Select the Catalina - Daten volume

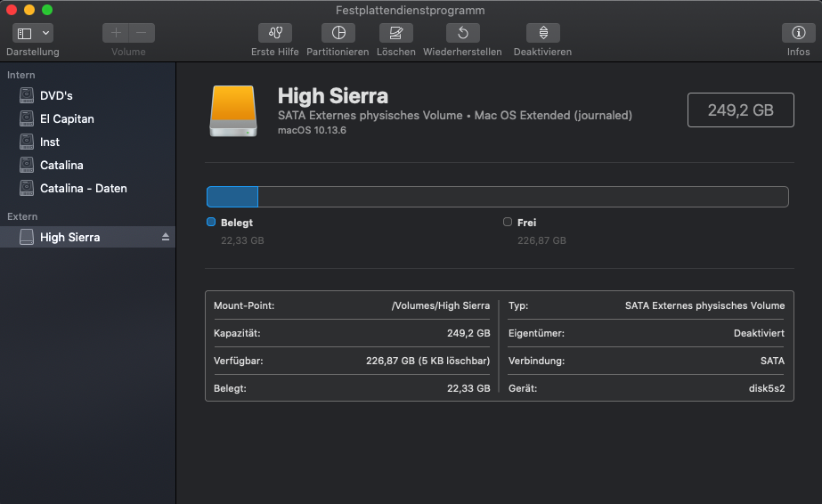pyautogui.click(x=83, y=188)
